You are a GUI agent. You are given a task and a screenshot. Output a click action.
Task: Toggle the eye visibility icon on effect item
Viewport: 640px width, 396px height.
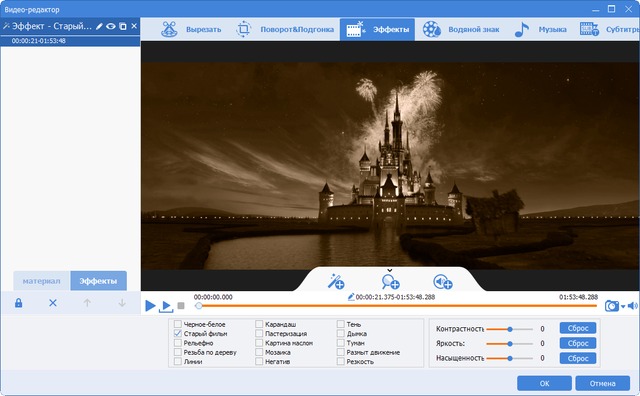point(111,26)
